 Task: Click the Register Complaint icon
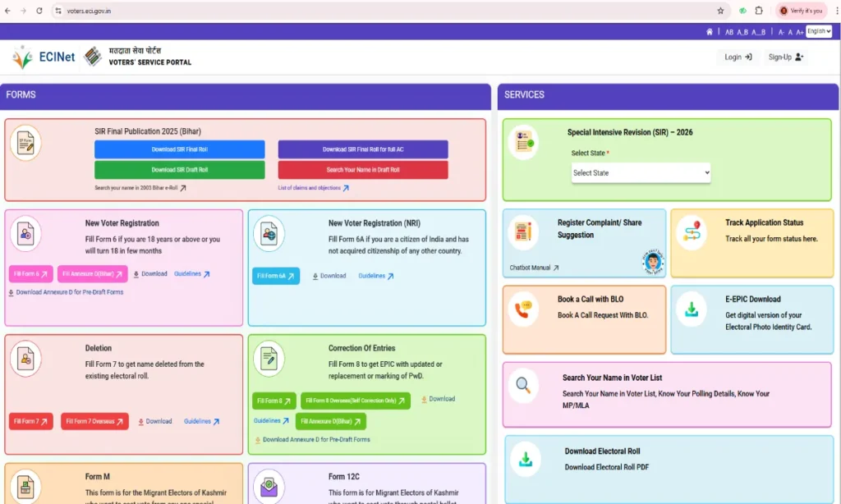point(523,232)
